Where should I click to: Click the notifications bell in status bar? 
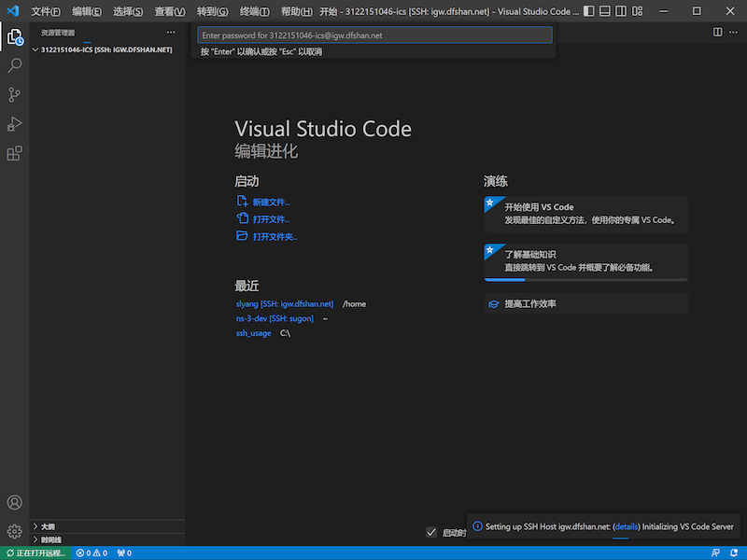click(734, 553)
